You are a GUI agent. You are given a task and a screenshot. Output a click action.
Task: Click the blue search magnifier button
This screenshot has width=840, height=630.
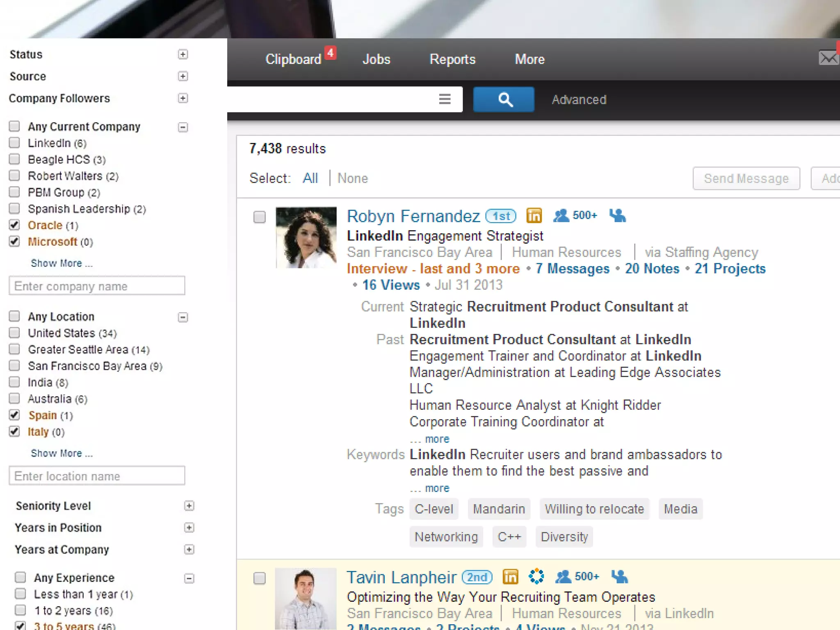click(504, 99)
